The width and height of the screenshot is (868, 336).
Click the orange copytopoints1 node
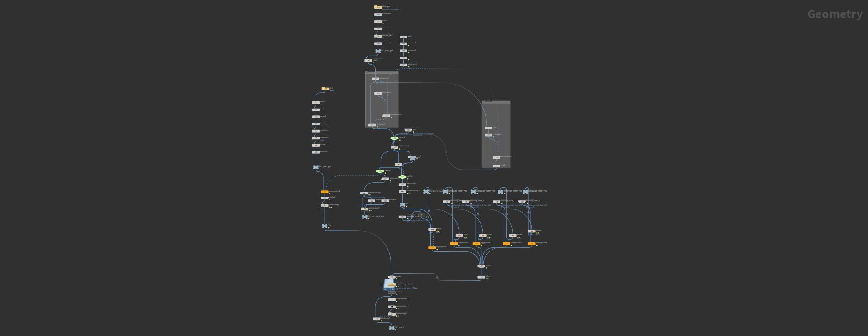click(325, 192)
